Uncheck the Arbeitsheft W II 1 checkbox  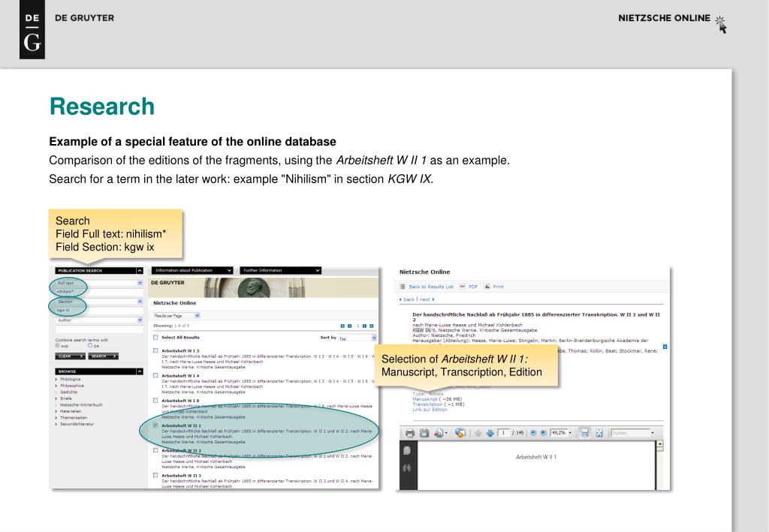(155, 425)
